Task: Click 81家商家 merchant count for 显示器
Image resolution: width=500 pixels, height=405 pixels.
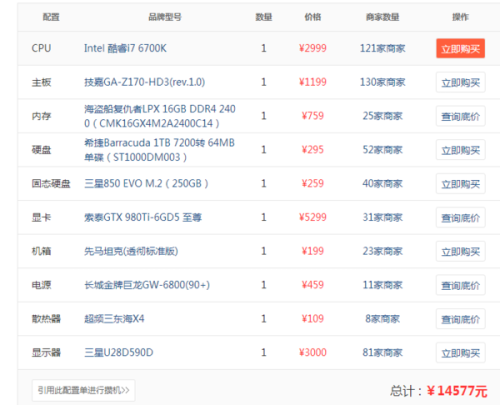Action: tap(383, 352)
